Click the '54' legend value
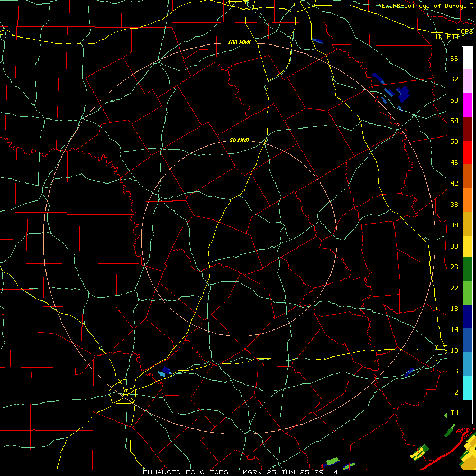The width and height of the screenshot is (476, 476). (x=454, y=121)
